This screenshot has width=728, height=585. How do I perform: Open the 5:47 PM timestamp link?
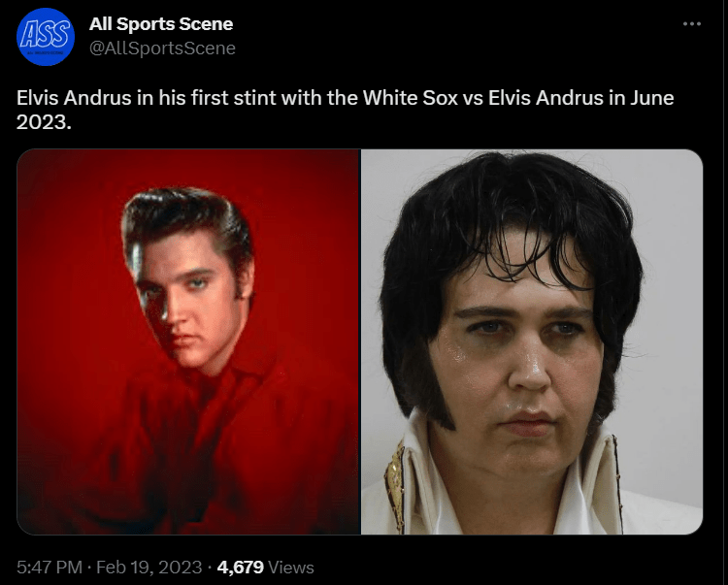[x=50, y=567]
